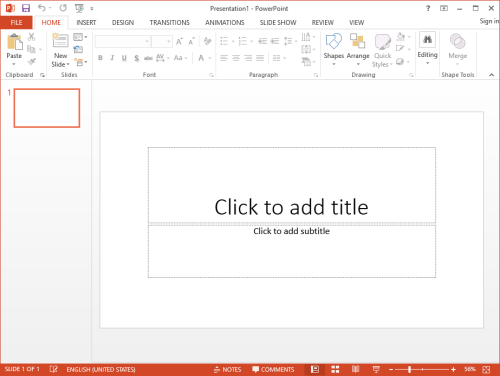The height and width of the screenshot is (376, 500).
Task: Clear all formatting icon
Action: pyautogui.click(x=207, y=41)
